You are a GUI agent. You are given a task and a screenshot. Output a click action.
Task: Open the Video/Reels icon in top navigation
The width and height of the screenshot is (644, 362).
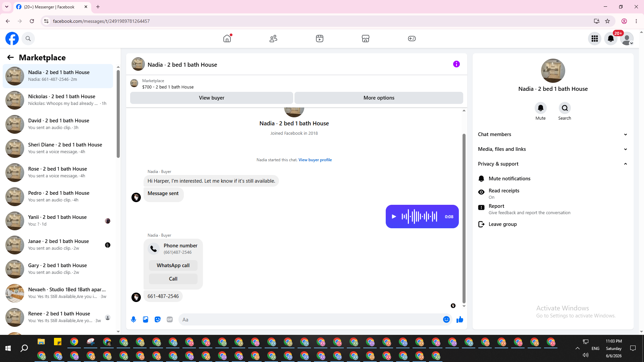click(320, 39)
